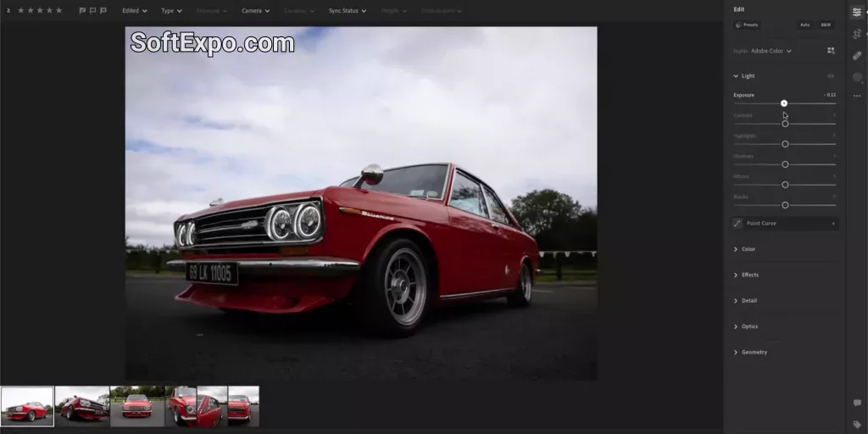Viewport: 868px width, 434px height.
Task: Filter by five stars rating
Action: 58,10
